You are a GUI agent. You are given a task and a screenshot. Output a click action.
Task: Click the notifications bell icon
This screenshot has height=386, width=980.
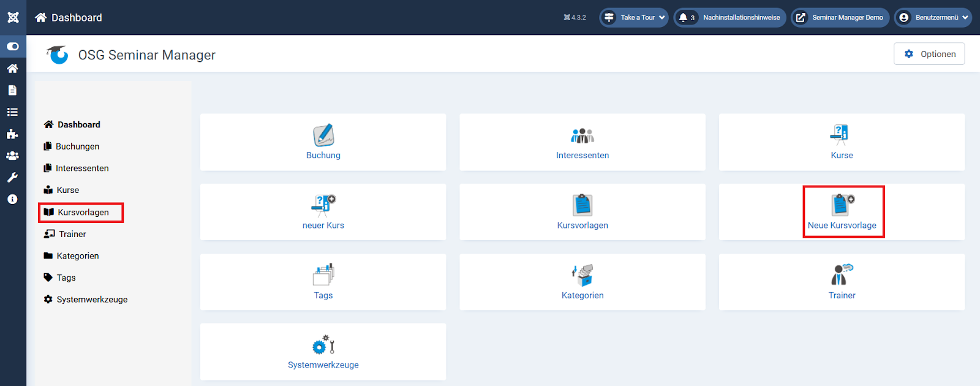point(683,17)
